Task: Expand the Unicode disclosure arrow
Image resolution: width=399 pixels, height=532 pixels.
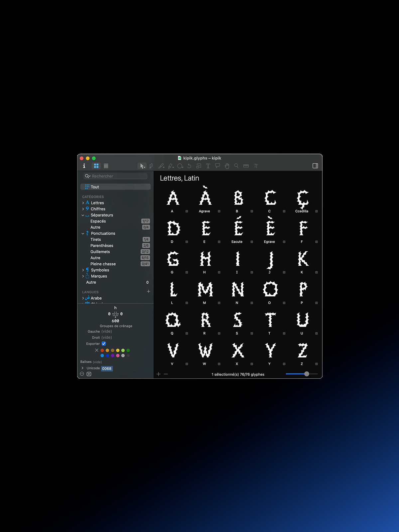Action: [82, 368]
